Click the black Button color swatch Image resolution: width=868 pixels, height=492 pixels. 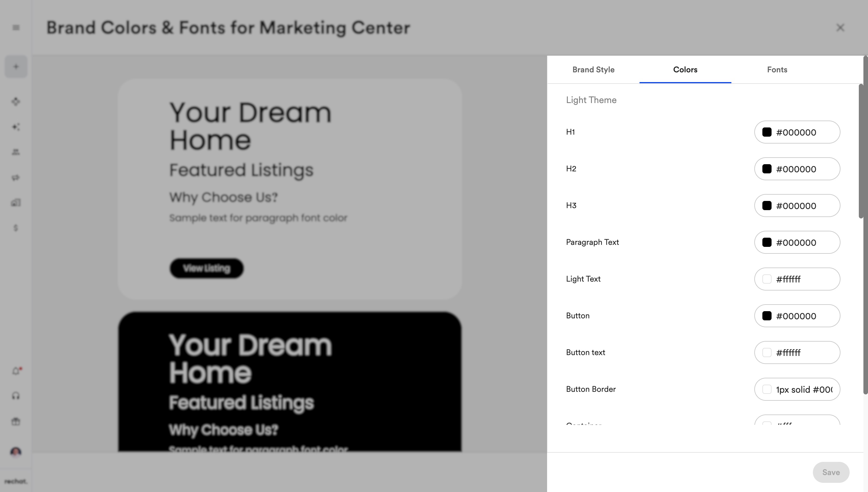pyautogui.click(x=767, y=316)
